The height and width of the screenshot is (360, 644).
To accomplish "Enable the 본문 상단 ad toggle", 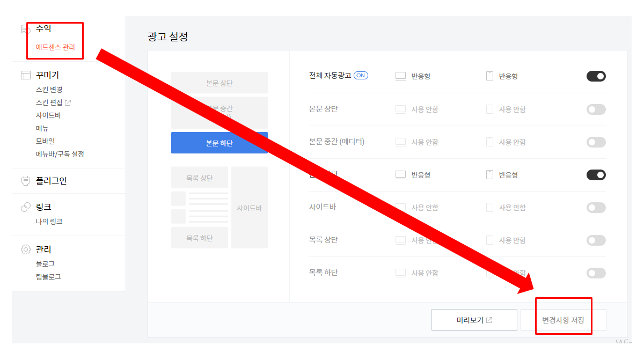I will [x=596, y=109].
